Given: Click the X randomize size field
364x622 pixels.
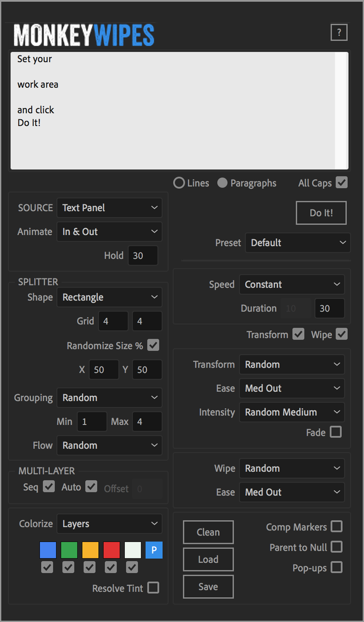Looking at the screenshot, I should click(x=104, y=370).
